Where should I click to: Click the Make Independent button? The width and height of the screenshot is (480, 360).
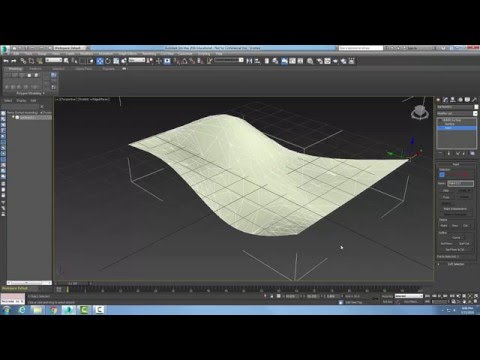tap(455, 209)
